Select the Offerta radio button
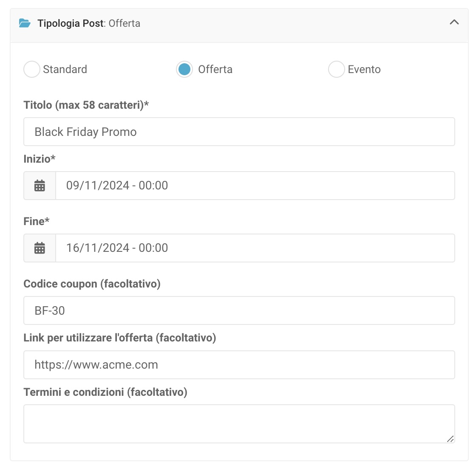 coord(184,69)
